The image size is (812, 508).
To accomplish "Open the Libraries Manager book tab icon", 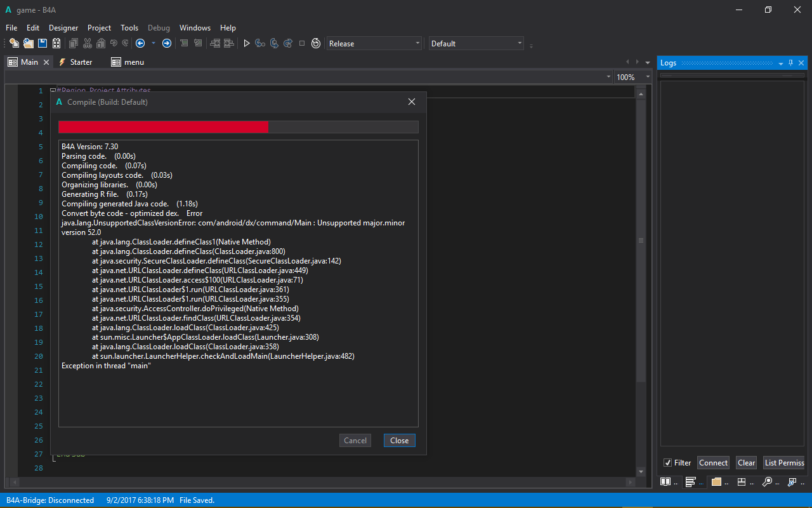I will point(665,482).
